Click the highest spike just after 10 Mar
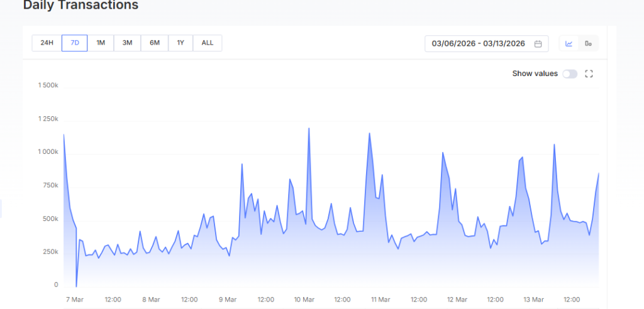Screen dimensions: 644x309 (x=309, y=129)
